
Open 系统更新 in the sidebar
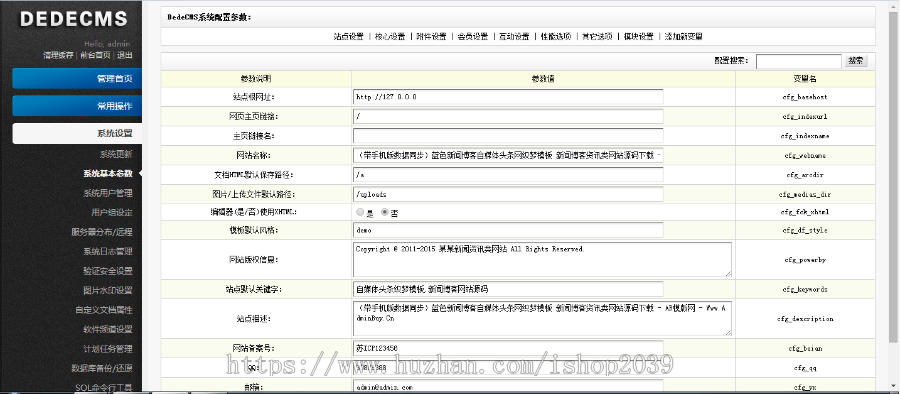coord(116,154)
